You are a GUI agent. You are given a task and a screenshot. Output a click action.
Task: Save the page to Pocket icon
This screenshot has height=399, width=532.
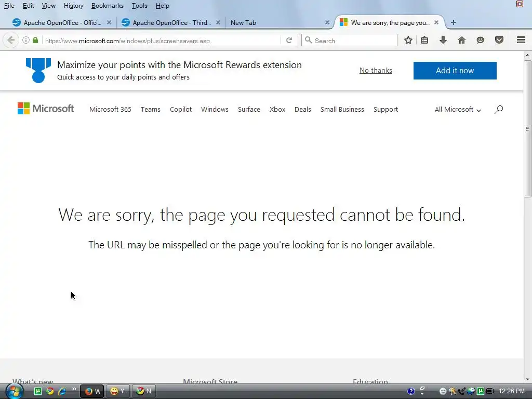(499, 41)
